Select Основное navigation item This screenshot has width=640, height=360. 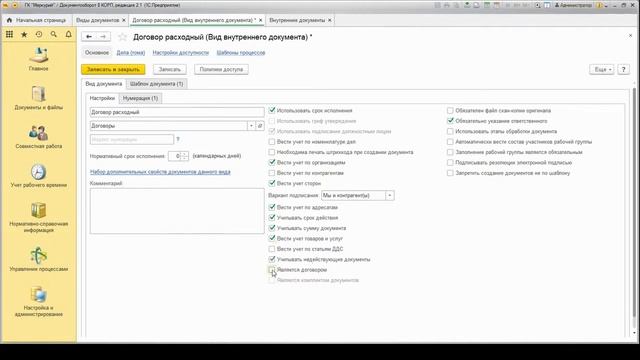tap(97, 53)
